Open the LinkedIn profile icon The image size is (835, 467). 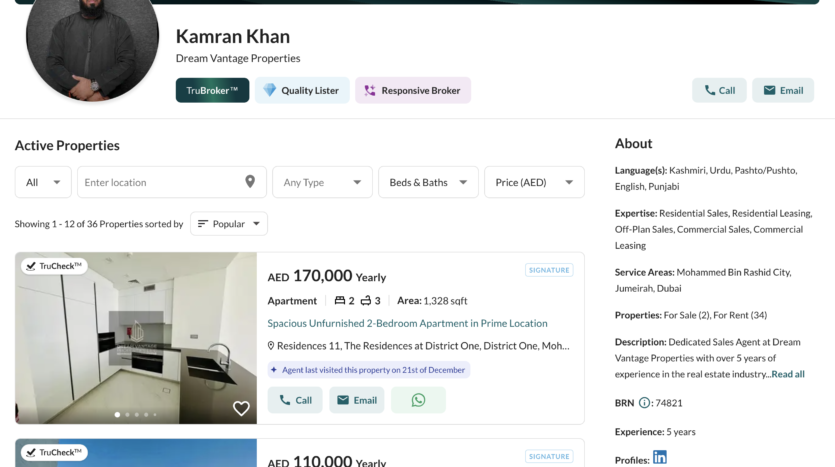point(660,457)
